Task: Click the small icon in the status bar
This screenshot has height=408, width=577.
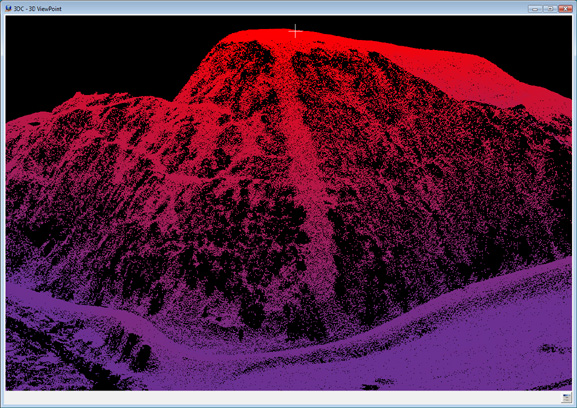Action: coord(566,398)
